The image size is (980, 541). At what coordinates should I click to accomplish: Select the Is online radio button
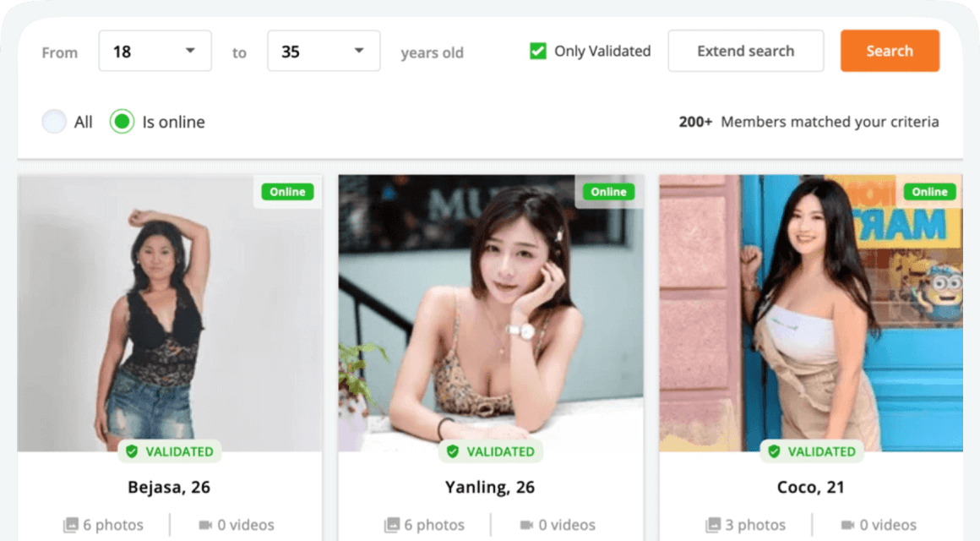(x=122, y=122)
